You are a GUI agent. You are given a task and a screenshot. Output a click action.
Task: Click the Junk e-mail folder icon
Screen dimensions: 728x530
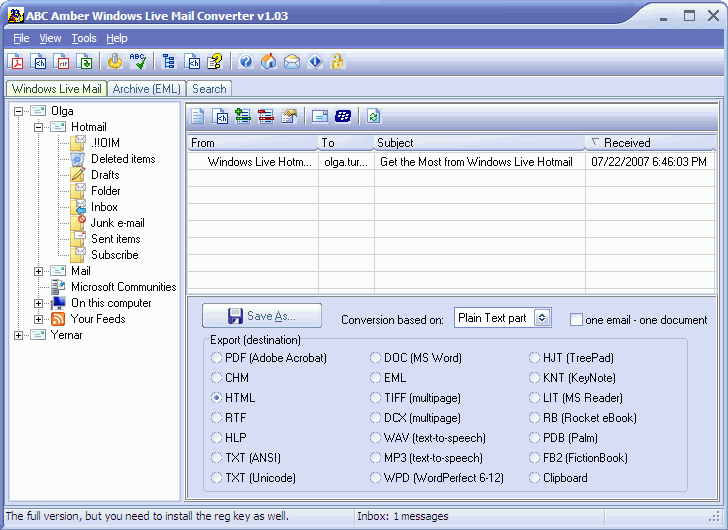tap(78, 223)
